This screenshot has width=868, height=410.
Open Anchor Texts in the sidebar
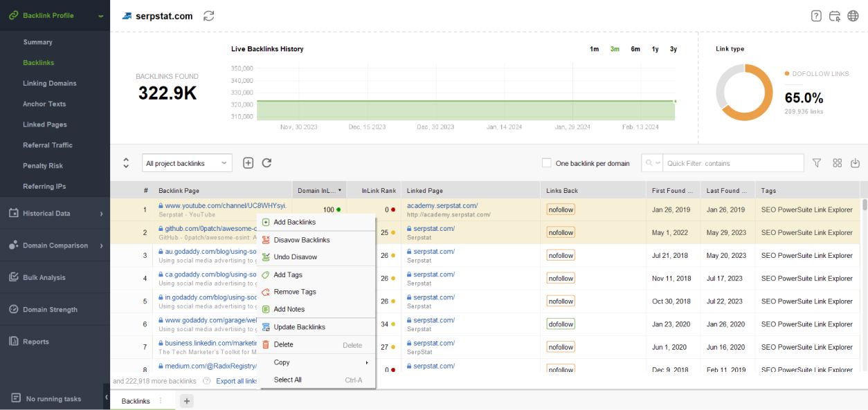(44, 104)
